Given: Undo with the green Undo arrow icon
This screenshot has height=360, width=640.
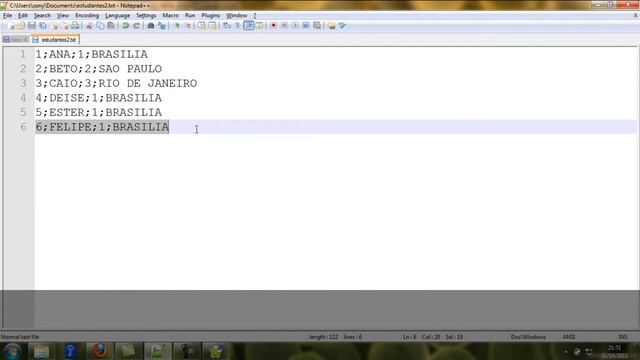Looking at the screenshot, I should pyautogui.click(x=126, y=26).
